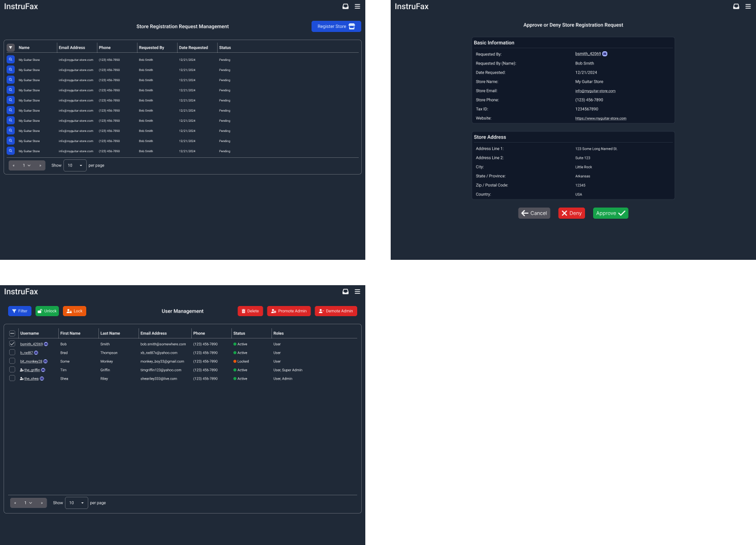Click the filter funnel icon on Name column

point(10,47)
